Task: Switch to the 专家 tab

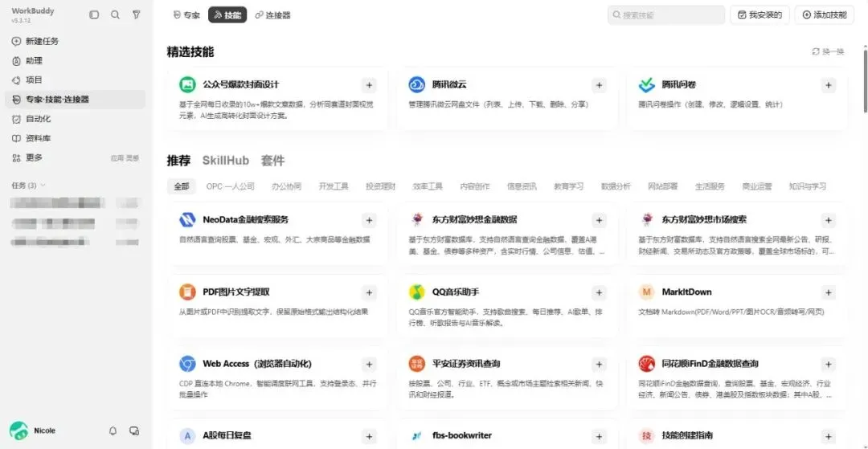Action: (187, 15)
